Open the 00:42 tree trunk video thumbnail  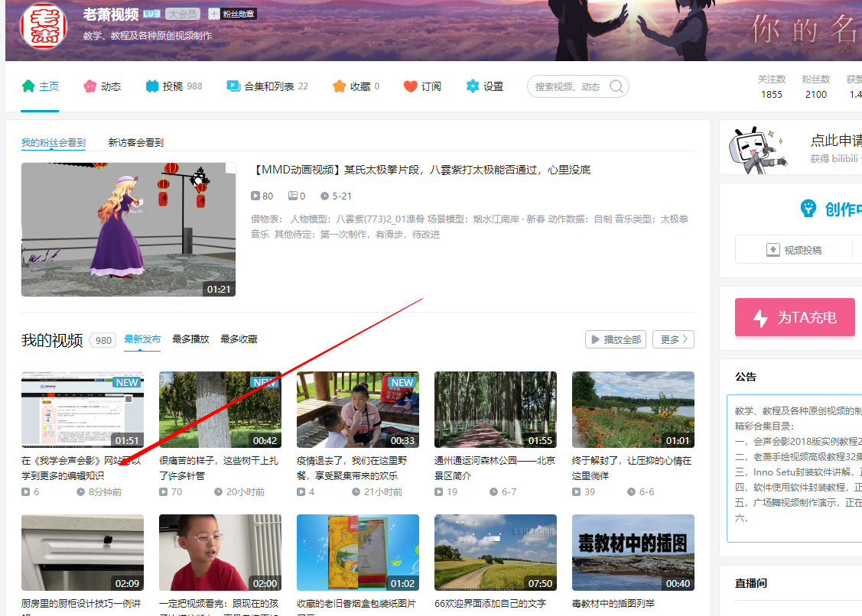(x=220, y=410)
